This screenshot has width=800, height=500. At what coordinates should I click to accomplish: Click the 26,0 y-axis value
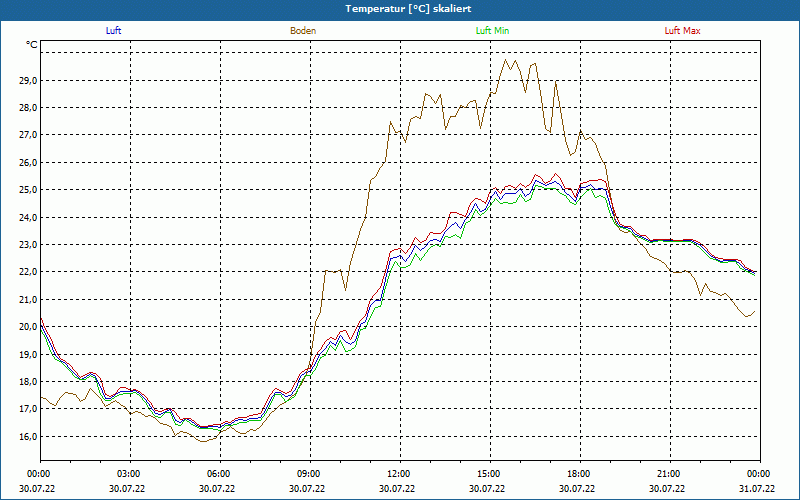pyautogui.click(x=29, y=162)
